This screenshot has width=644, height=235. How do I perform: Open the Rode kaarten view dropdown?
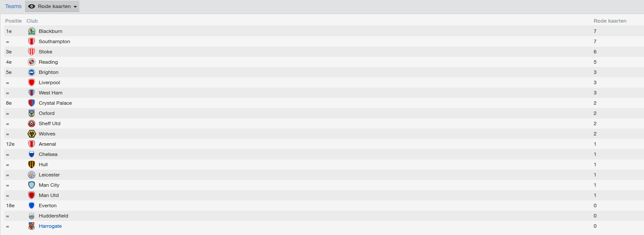coord(52,6)
